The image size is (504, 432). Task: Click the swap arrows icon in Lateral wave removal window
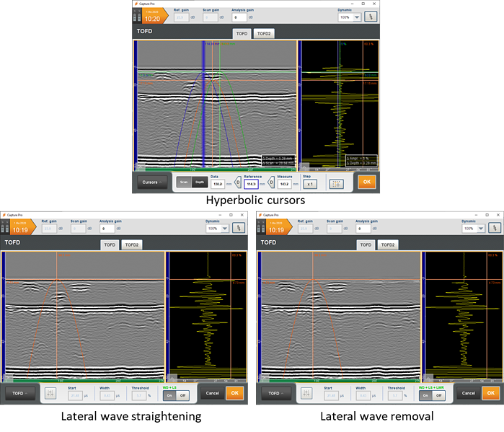pyautogui.click(x=495, y=228)
